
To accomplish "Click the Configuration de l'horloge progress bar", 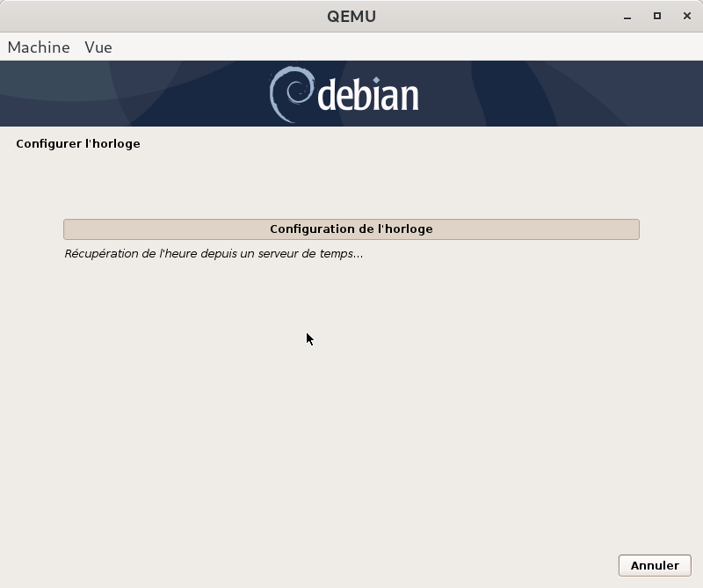I will [x=351, y=229].
